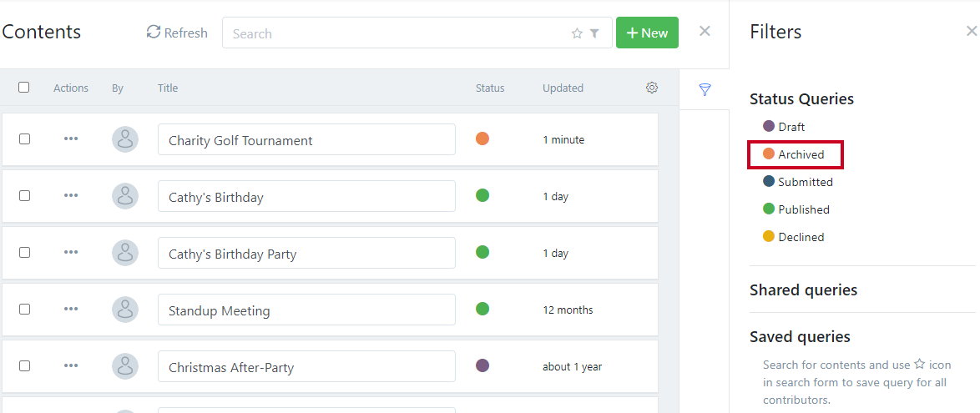Click the Updated column header
Screen dimensions: 980x413
pyautogui.click(x=563, y=88)
